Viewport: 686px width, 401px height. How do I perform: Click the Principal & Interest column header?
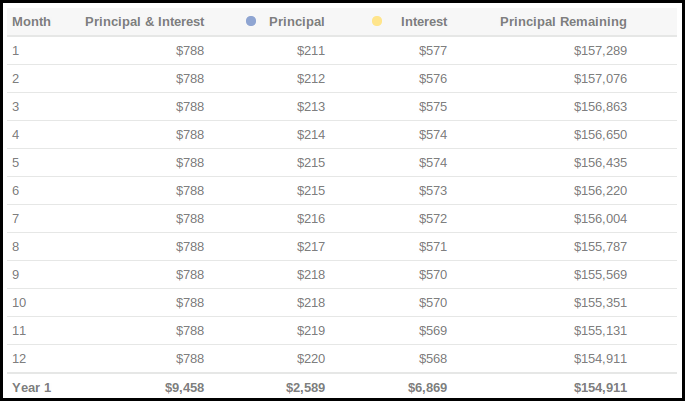(x=145, y=21)
